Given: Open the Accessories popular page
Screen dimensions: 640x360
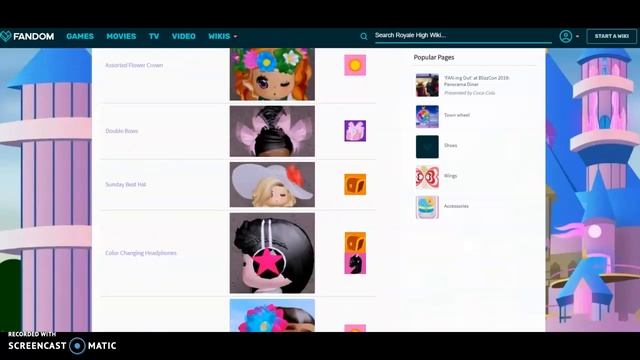Looking at the screenshot, I should (456, 206).
